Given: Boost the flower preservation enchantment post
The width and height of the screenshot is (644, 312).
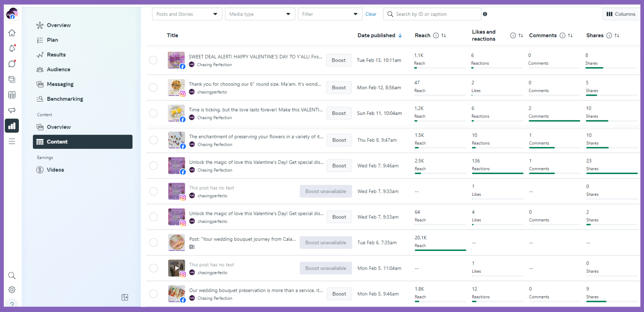Looking at the screenshot, I should tap(339, 140).
